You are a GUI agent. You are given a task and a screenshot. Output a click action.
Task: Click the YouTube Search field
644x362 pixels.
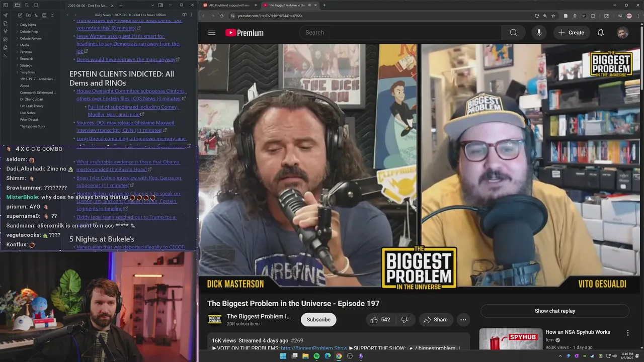pos(400,33)
